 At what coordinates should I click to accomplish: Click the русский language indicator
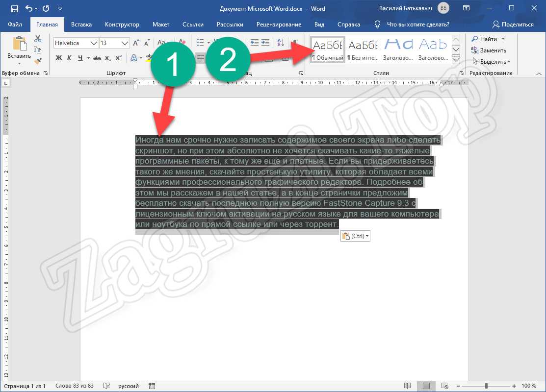tap(129, 386)
